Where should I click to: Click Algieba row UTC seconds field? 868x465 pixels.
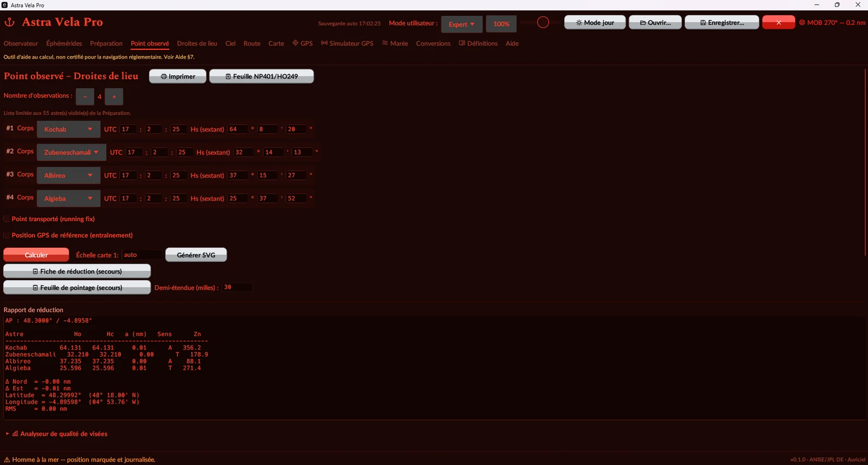[x=178, y=198]
